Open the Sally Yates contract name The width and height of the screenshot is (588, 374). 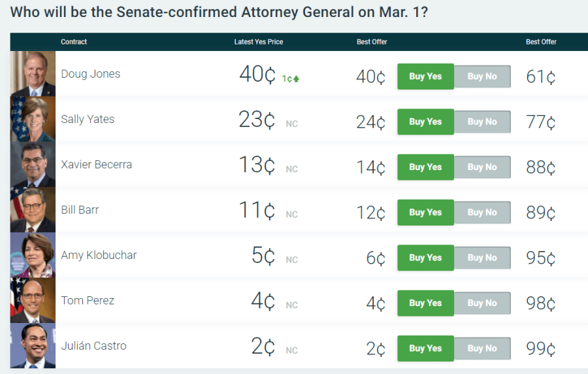88,119
